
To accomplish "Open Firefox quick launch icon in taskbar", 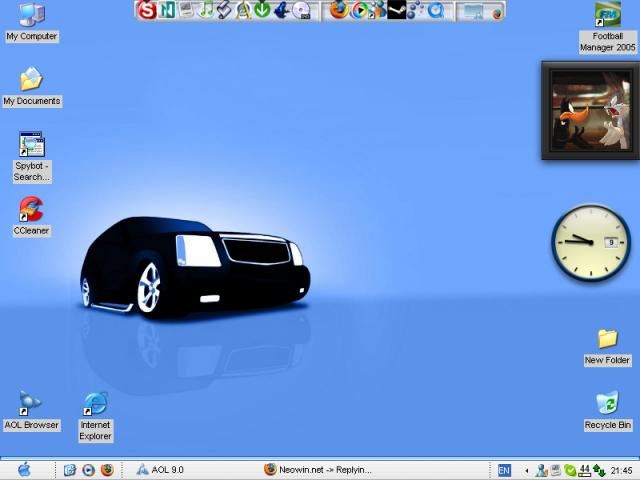I will [x=107, y=470].
